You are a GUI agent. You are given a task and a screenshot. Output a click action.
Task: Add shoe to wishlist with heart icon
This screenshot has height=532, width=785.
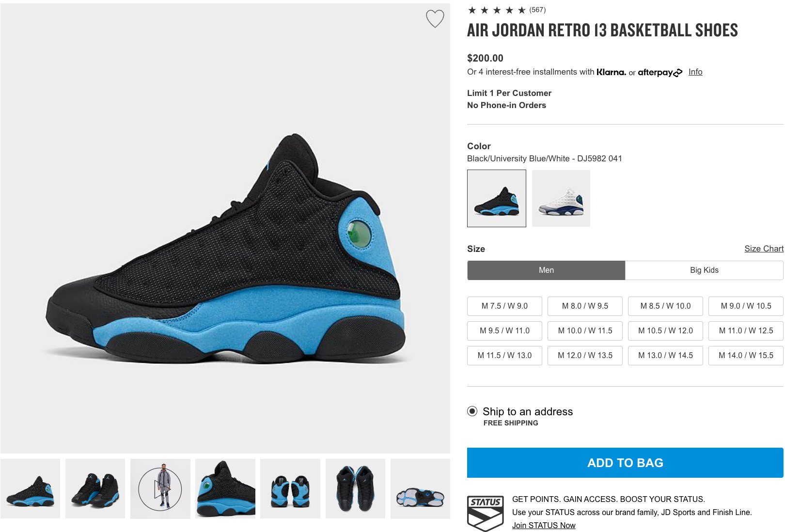coord(435,19)
